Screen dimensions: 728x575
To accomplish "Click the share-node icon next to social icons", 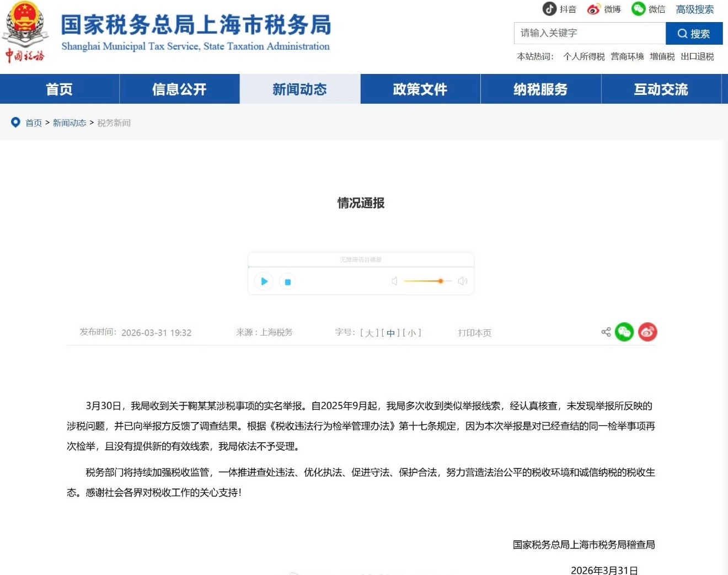I will click(x=606, y=332).
